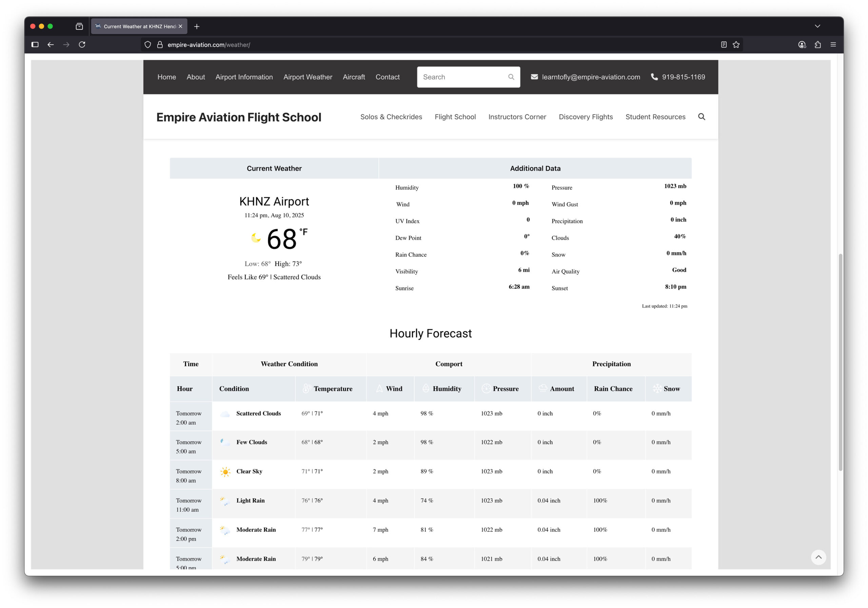Click the search magnifier icon in the main nav

(x=701, y=117)
